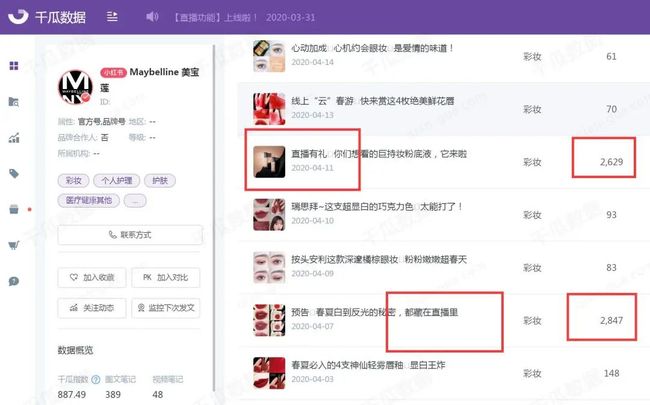Open note title 按头安利这款深邃橘棕眼妆
This screenshot has width=650, height=405.
[379, 260]
